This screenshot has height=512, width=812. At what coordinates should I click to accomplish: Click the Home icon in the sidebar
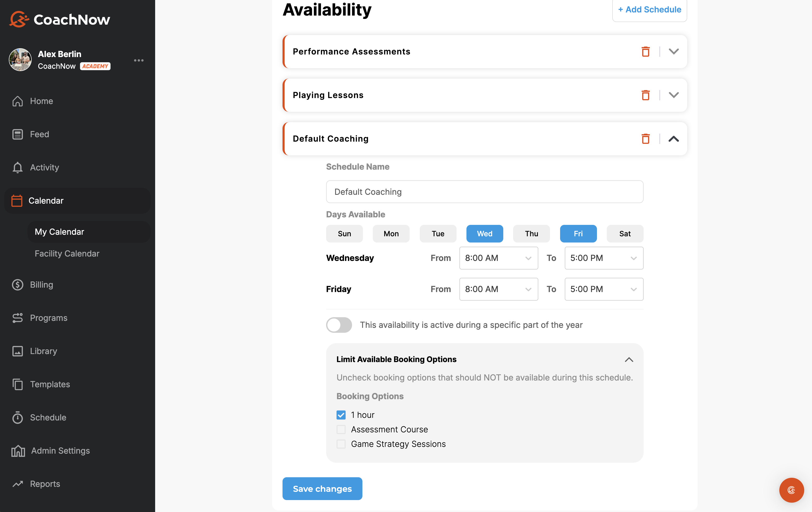(x=18, y=101)
